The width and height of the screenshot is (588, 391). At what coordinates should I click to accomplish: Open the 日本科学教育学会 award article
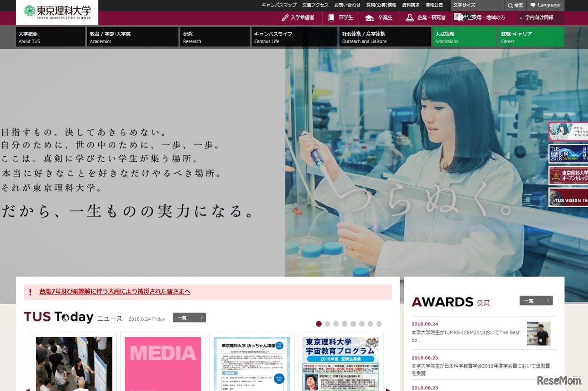click(x=481, y=369)
